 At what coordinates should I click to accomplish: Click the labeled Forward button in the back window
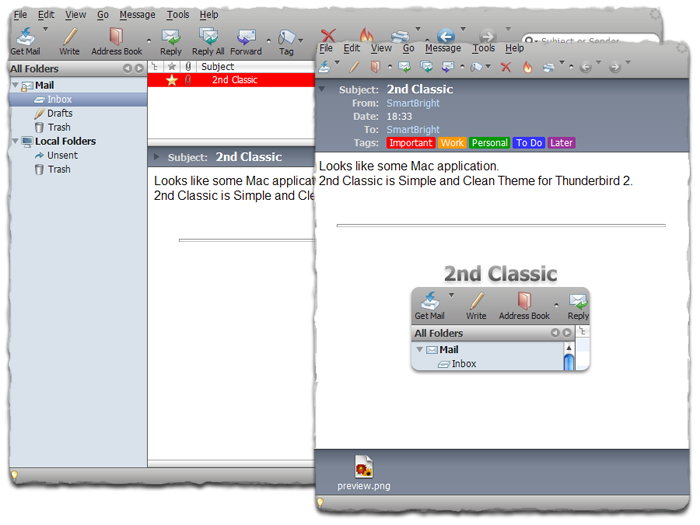point(246,42)
